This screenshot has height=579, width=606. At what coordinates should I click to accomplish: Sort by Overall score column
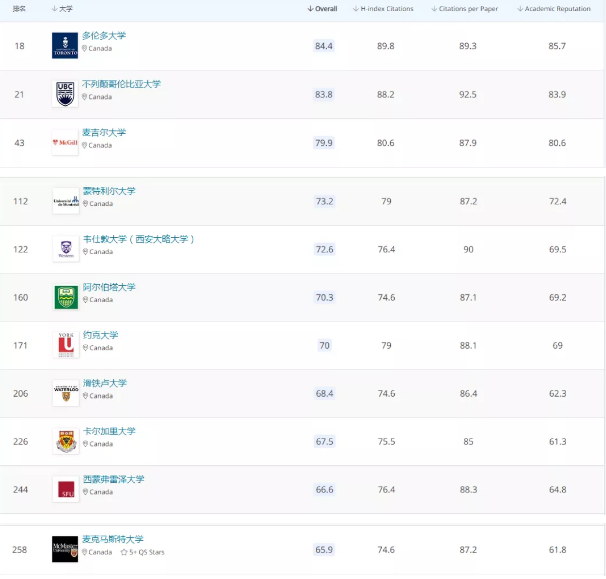(322, 9)
